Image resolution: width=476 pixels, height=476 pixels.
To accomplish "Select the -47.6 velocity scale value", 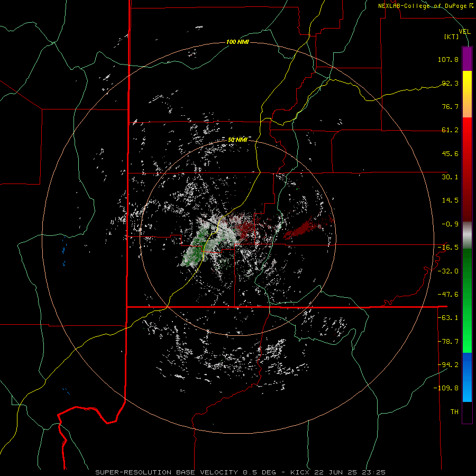I will click(x=448, y=295).
